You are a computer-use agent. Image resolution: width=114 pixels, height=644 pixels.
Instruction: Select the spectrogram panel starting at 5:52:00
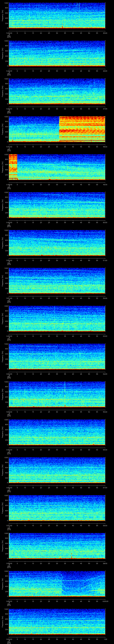(x=57, y=318)
